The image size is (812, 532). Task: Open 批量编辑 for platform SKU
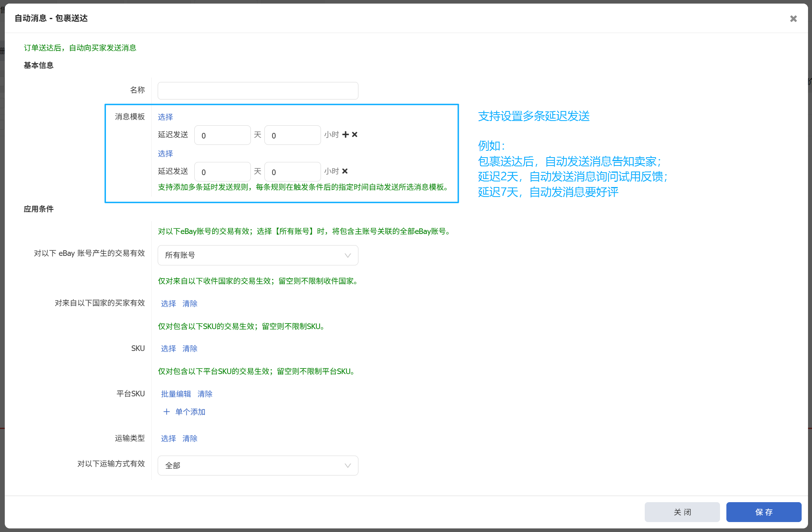tap(176, 394)
